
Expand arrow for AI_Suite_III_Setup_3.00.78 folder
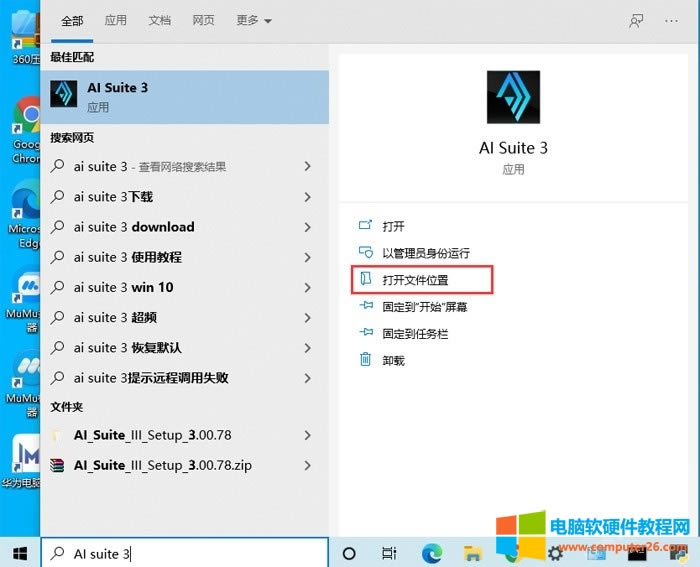tap(307, 435)
